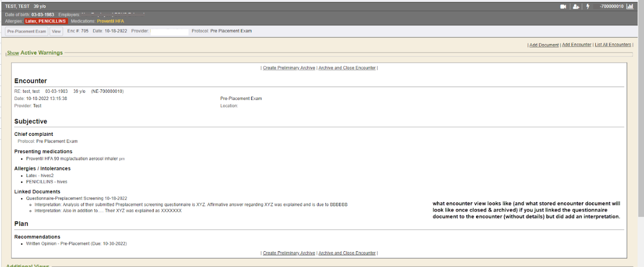
Task: Select List All Encounters link
Action: click(613, 45)
